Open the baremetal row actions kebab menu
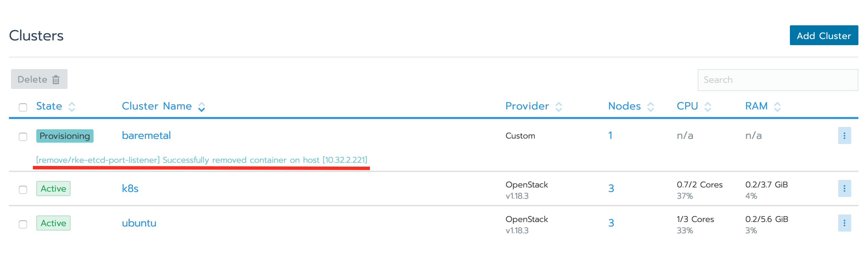Screen dimensions: 868x275 pos(844,136)
